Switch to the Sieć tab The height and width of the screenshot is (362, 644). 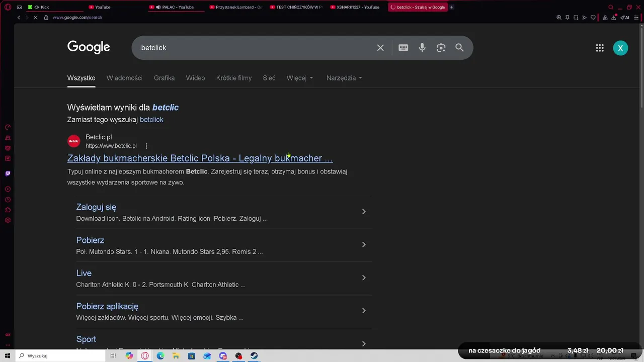(x=269, y=78)
